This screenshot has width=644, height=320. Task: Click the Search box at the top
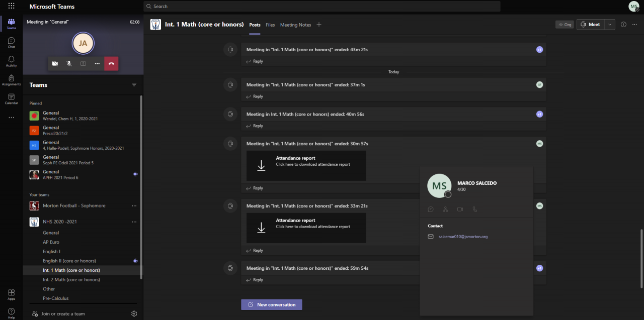coord(322,7)
